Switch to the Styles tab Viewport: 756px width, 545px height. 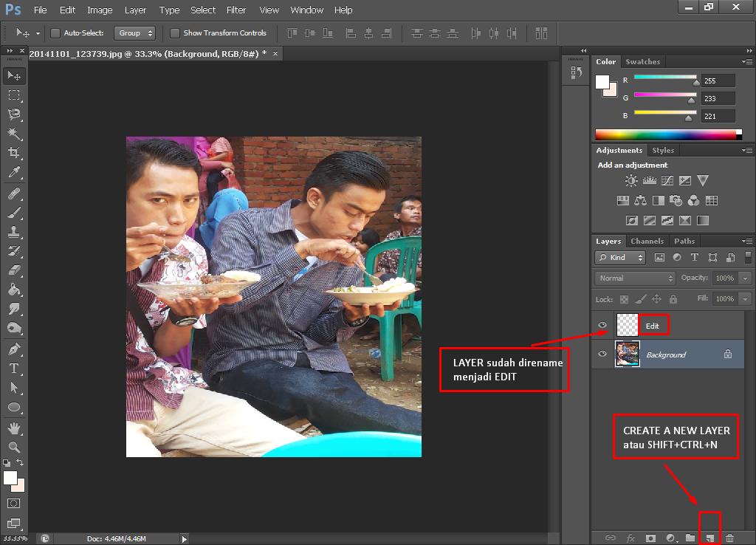[663, 151]
